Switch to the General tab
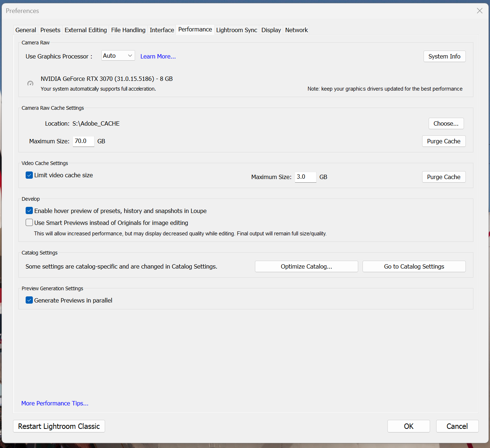This screenshot has width=490, height=448. tap(25, 30)
